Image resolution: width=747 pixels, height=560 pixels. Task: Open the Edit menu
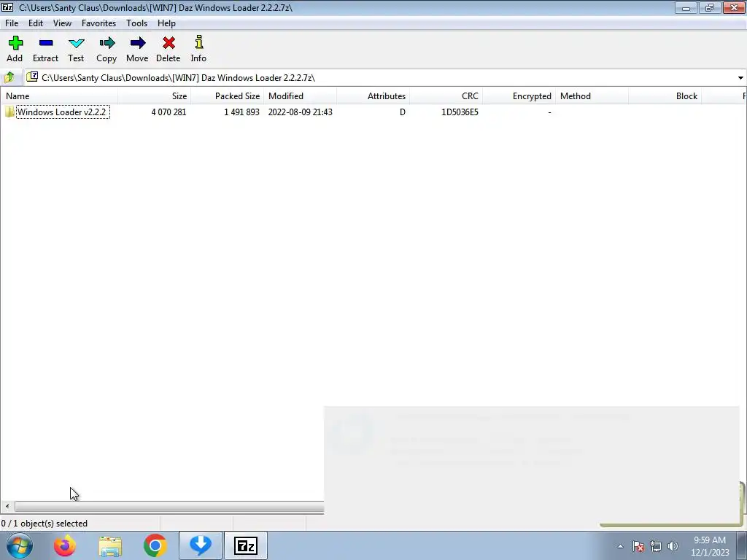click(x=36, y=23)
